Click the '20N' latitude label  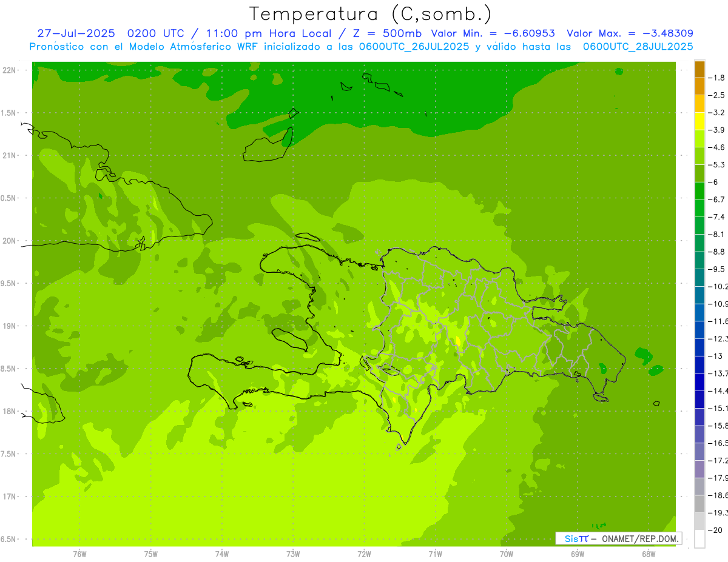point(10,241)
